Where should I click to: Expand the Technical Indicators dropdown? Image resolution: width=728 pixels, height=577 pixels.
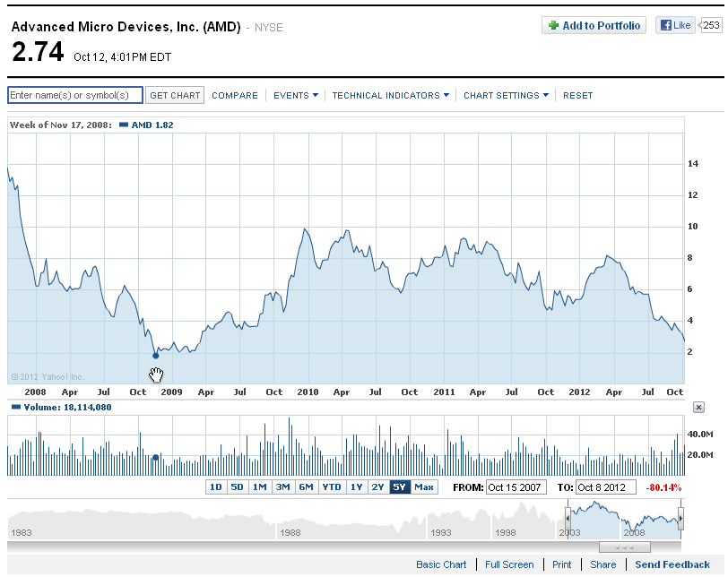point(391,96)
